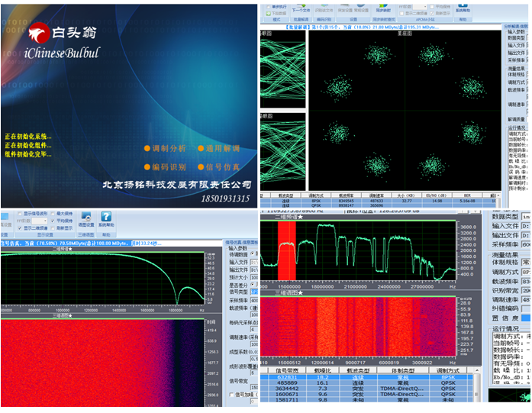This screenshot has height=413, width=532.
Task: Click the 调制分析 splash screen item
Action: [165, 148]
